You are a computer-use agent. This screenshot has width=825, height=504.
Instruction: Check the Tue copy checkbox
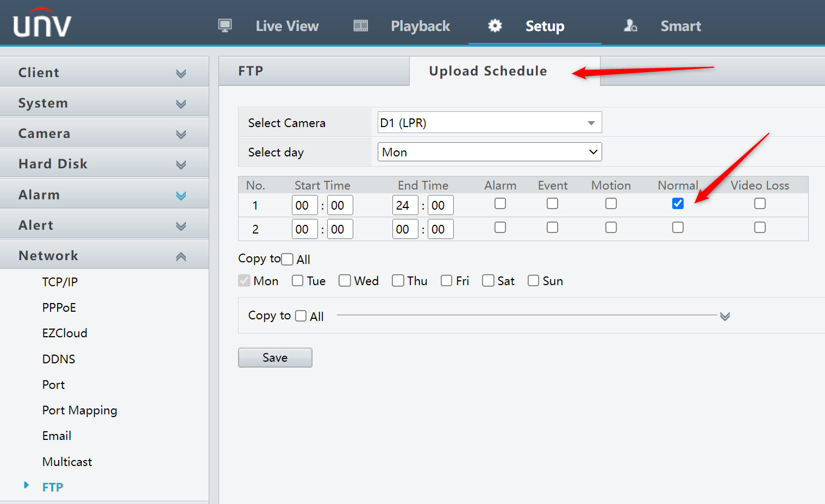click(297, 280)
